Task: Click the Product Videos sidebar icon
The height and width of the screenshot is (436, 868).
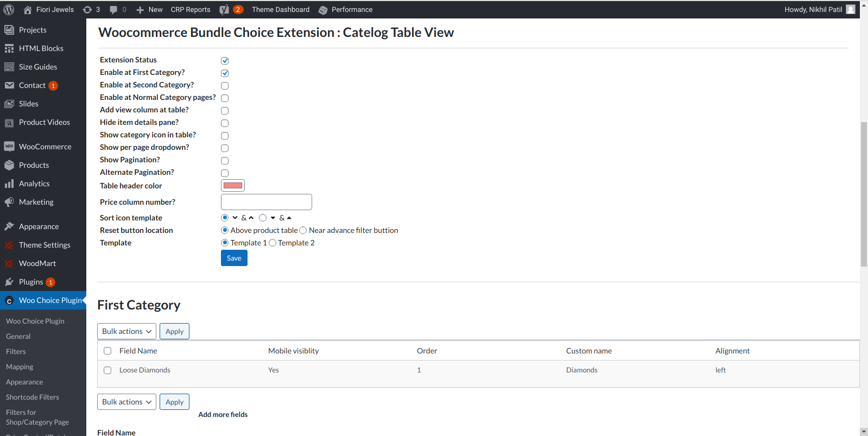Action: click(x=9, y=123)
